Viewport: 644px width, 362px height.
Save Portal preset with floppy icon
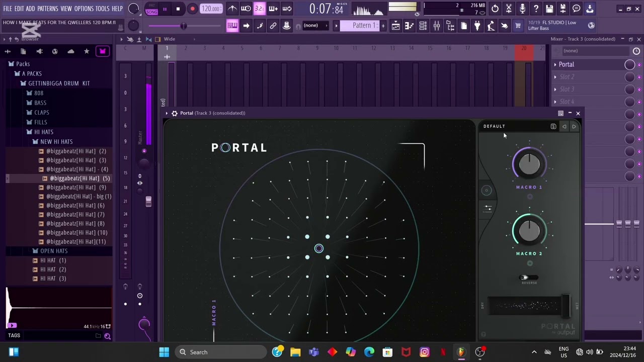coord(553,127)
